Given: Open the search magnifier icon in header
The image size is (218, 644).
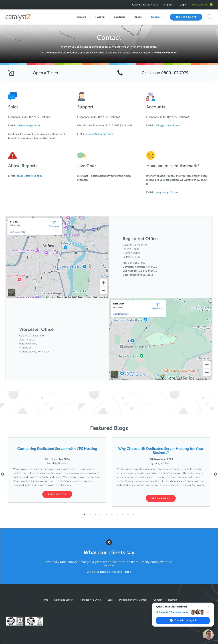Looking at the screenshot, I should 209,17.
